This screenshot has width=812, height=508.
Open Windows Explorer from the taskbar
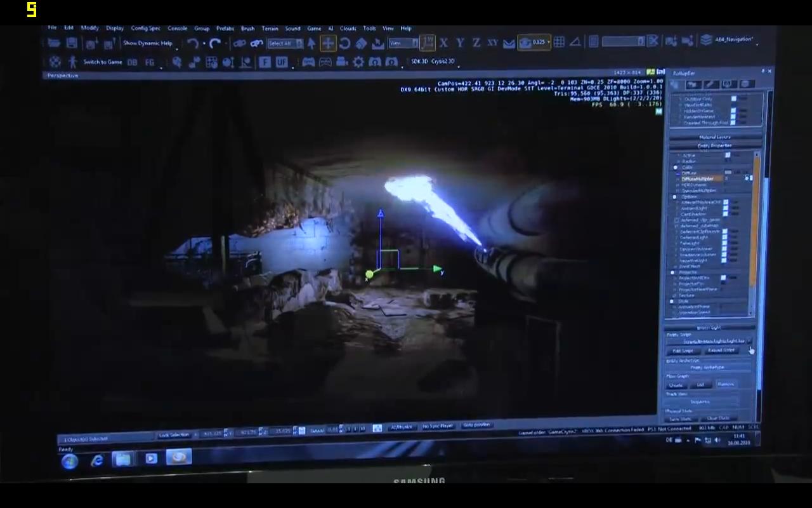pyautogui.click(x=123, y=459)
